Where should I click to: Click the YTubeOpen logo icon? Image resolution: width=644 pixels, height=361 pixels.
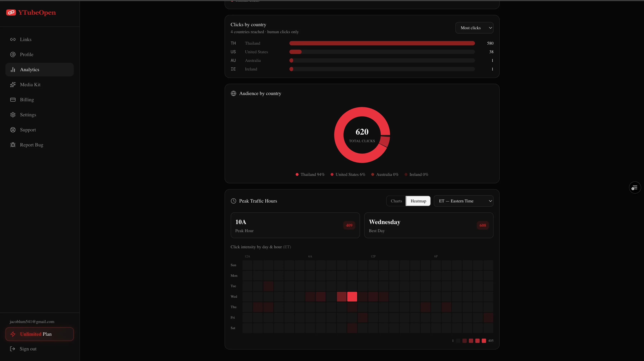tap(11, 13)
